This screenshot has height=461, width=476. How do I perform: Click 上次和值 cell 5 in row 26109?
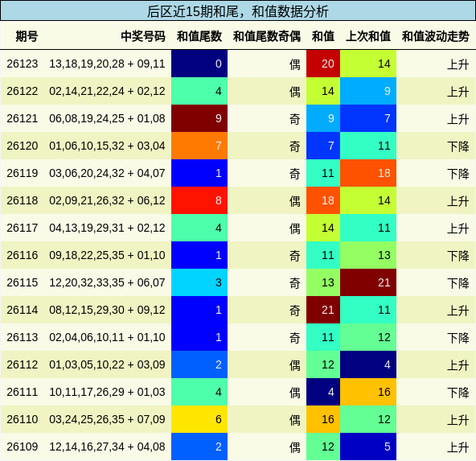pos(368,447)
